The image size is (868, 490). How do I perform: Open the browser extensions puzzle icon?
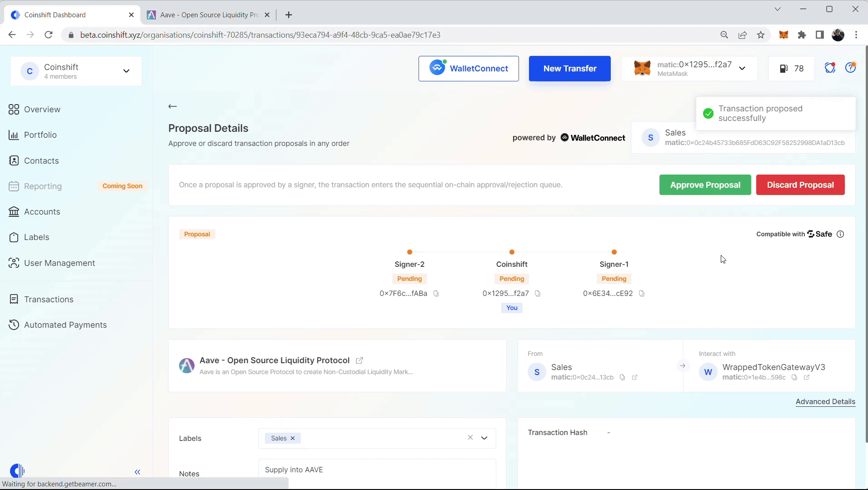[x=802, y=35]
